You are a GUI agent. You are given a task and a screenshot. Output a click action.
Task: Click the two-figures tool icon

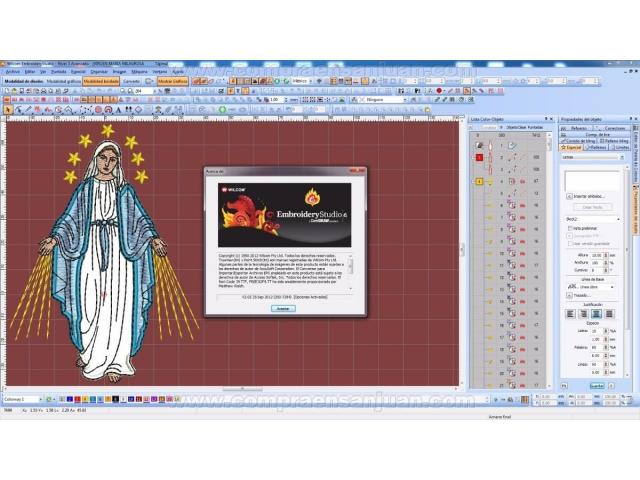pyautogui.click(x=129, y=110)
